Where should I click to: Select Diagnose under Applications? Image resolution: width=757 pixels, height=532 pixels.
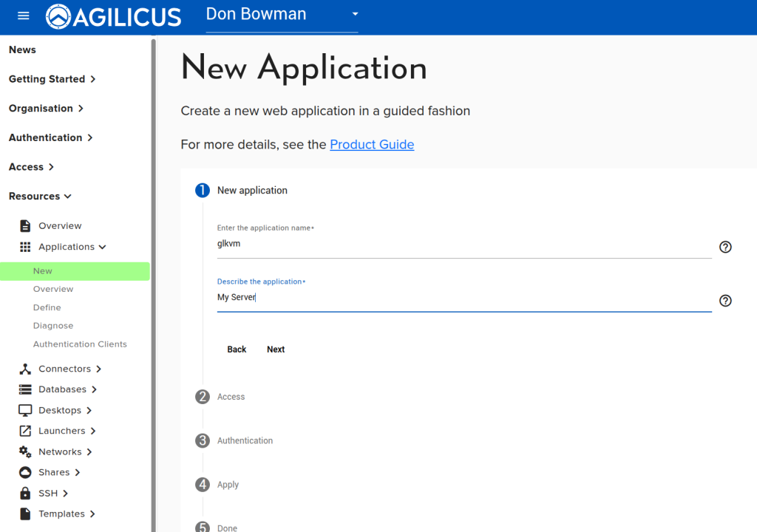click(53, 326)
